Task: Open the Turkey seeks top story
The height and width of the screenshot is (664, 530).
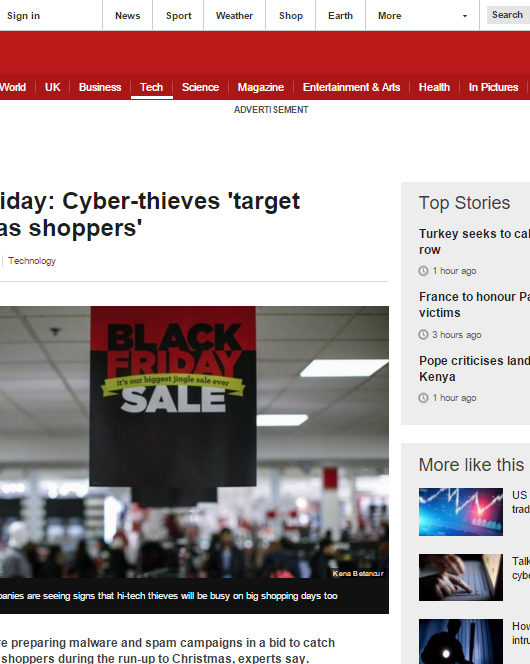Action: [x=474, y=242]
